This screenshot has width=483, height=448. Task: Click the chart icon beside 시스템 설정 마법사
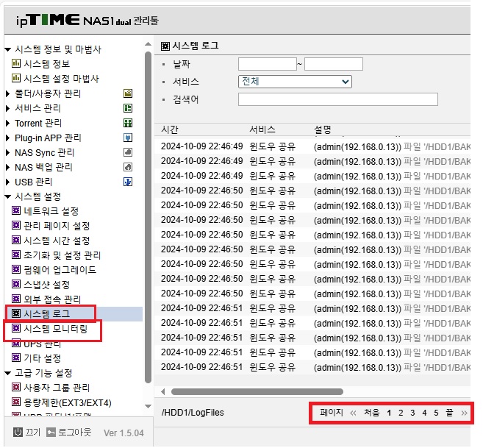pyautogui.click(x=16, y=78)
